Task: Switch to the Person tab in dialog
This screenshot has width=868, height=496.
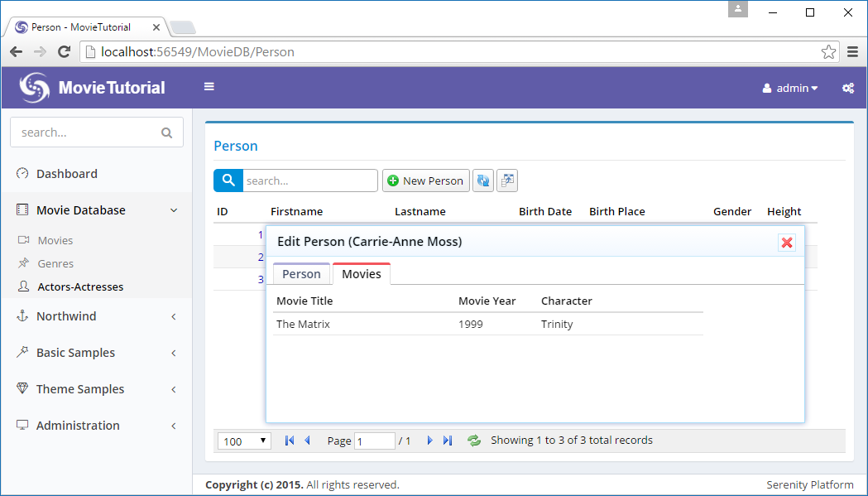Action: [301, 274]
